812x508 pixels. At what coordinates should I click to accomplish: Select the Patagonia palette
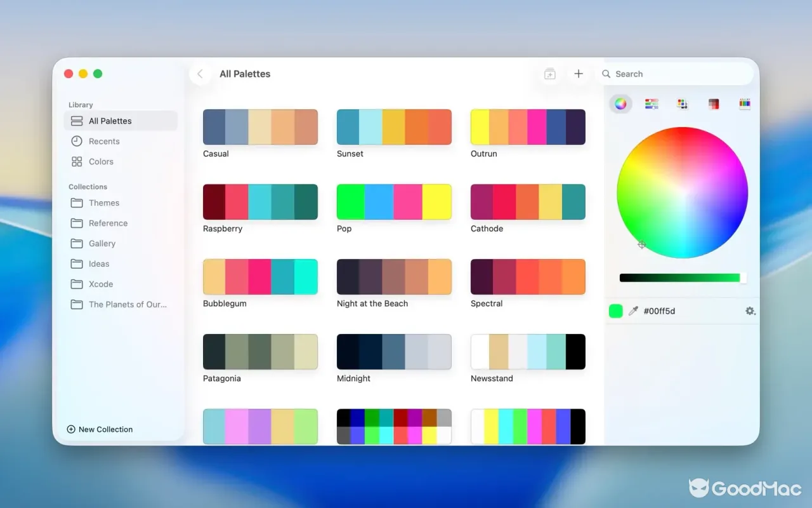[x=260, y=352]
